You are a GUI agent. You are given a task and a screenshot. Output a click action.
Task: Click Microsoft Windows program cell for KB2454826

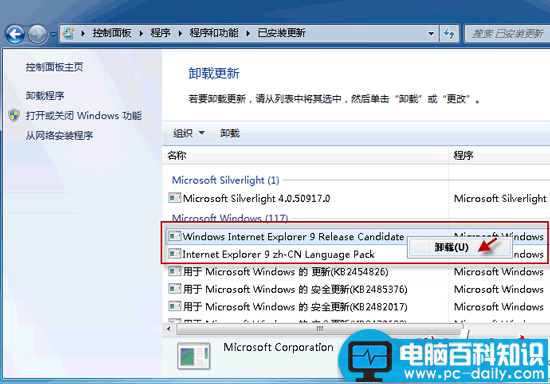pyautogui.click(x=499, y=272)
